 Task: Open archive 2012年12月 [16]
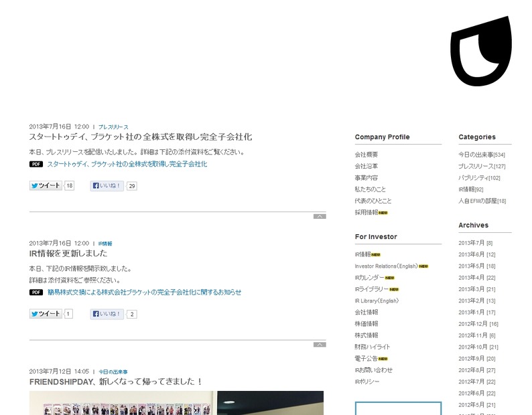coord(478,324)
